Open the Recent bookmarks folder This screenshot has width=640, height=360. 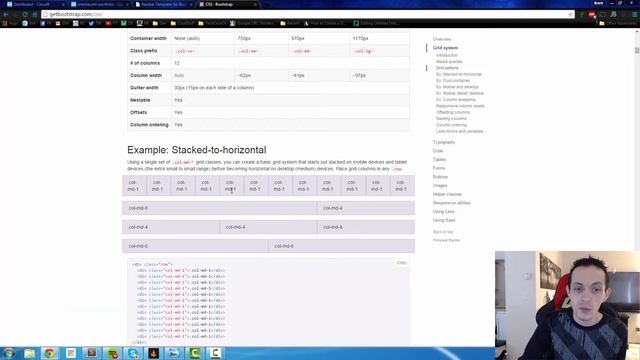(x=290, y=23)
